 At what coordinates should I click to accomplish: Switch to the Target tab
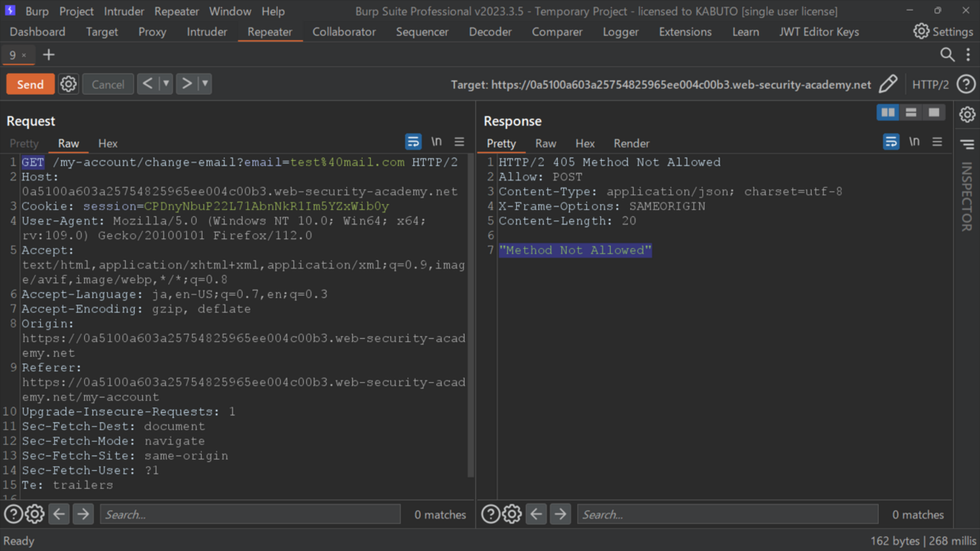(102, 32)
